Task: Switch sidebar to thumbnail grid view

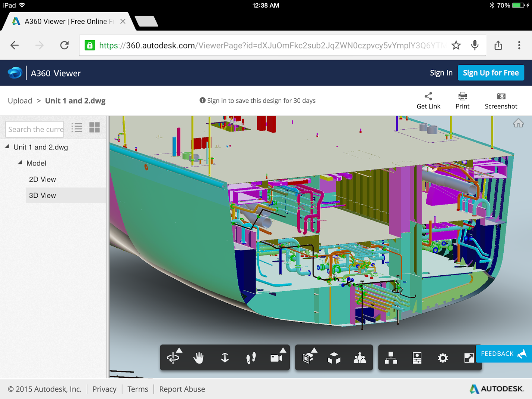Action: (95, 128)
